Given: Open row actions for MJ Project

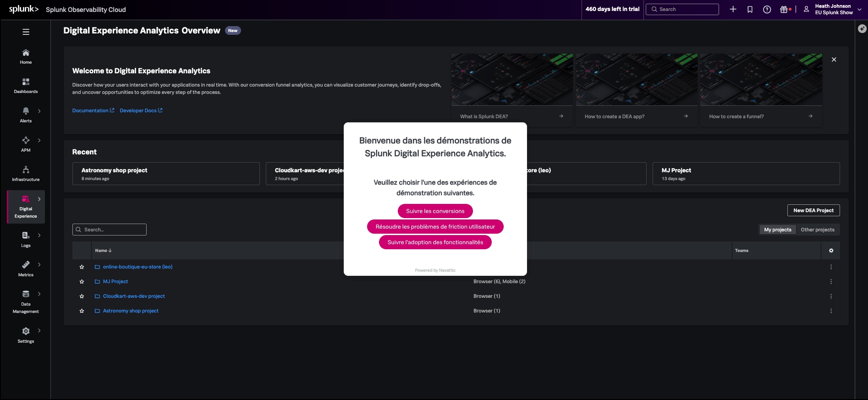Looking at the screenshot, I should click(831, 281).
